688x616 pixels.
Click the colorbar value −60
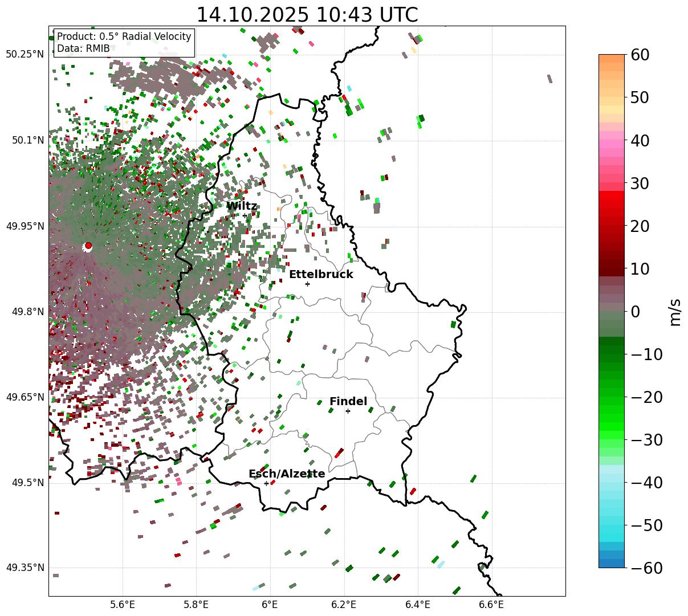coord(646,568)
